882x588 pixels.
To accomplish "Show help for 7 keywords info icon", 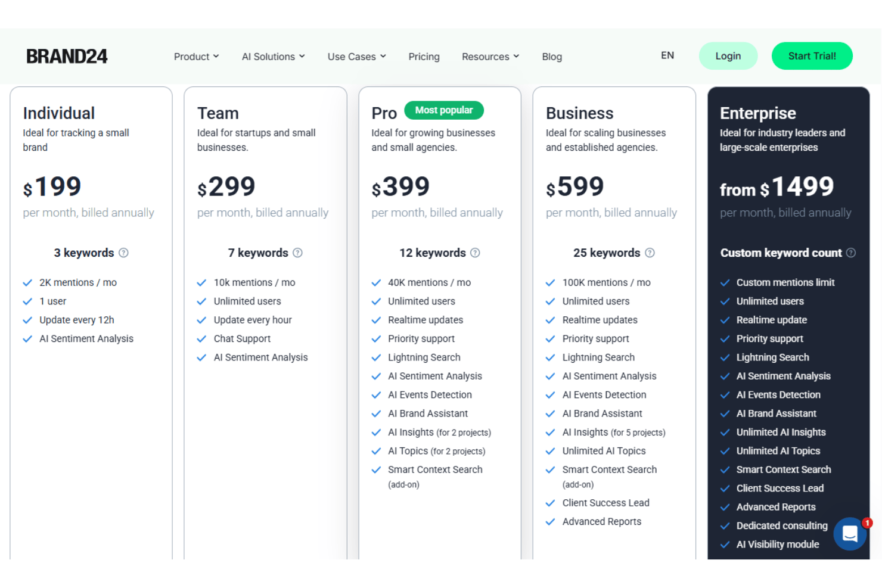I will pos(298,253).
